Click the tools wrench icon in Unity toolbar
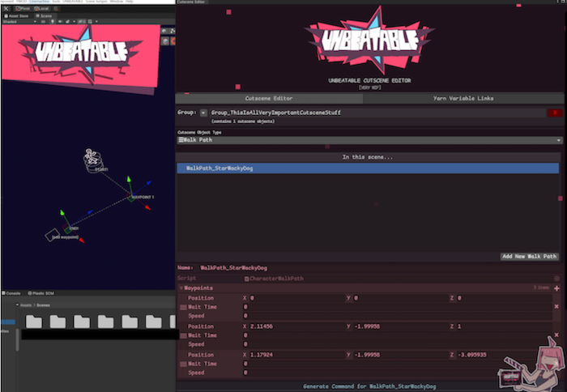Image resolution: width=567 pixels, height=392 pixels. (6, 8)
